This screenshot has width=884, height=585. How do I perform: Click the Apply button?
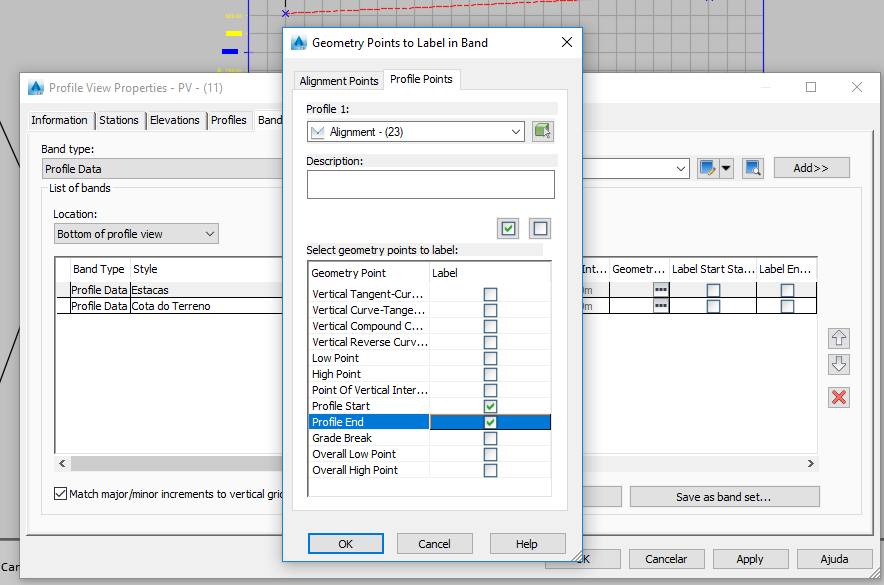[x=750, y=559]
